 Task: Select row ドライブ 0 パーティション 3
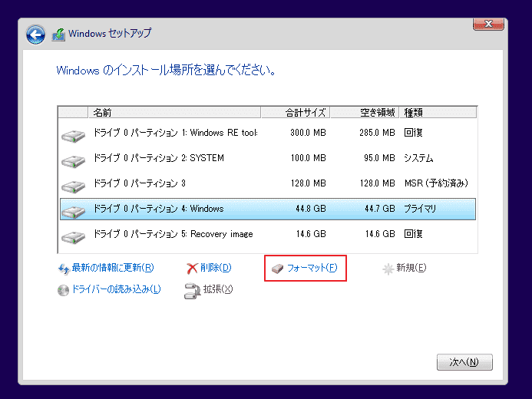click(268, 183)
